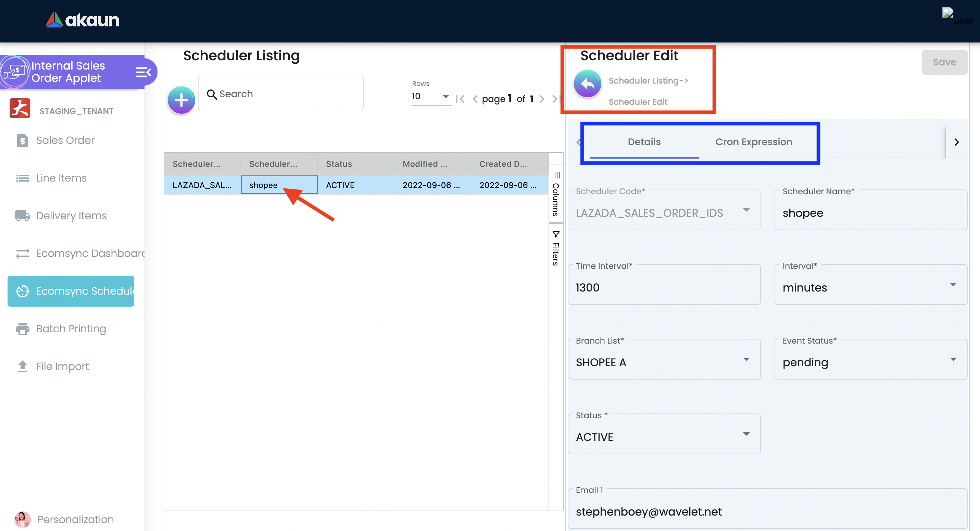Click the next page arrow in pagination
This screenshot has width=980, height=531.
pos(542,99)
